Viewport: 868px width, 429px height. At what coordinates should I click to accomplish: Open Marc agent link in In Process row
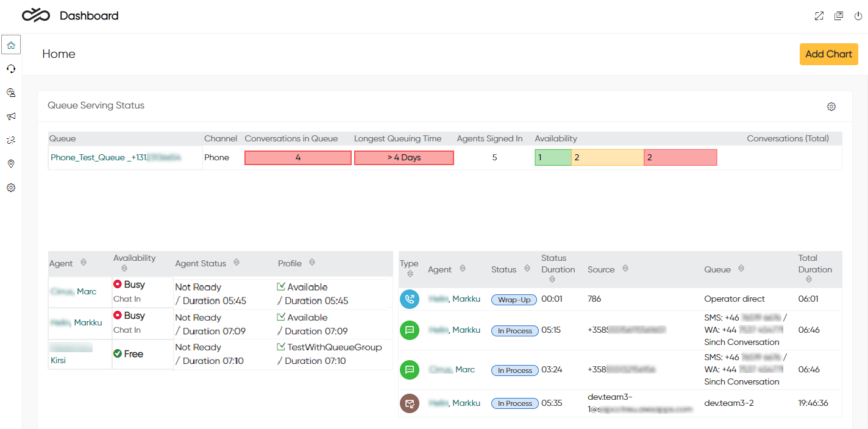(451, 370)
